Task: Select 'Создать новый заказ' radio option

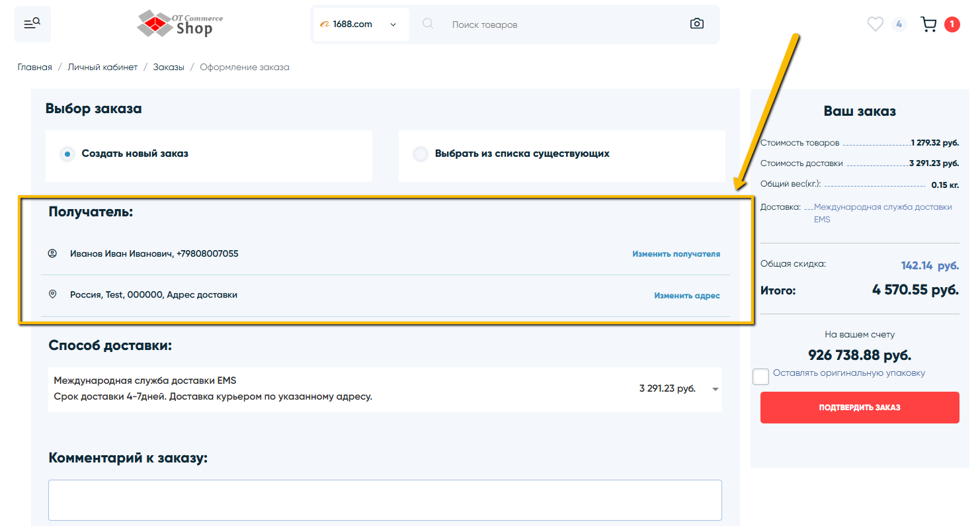Action: pyautogui.click(x=67, y=154)
